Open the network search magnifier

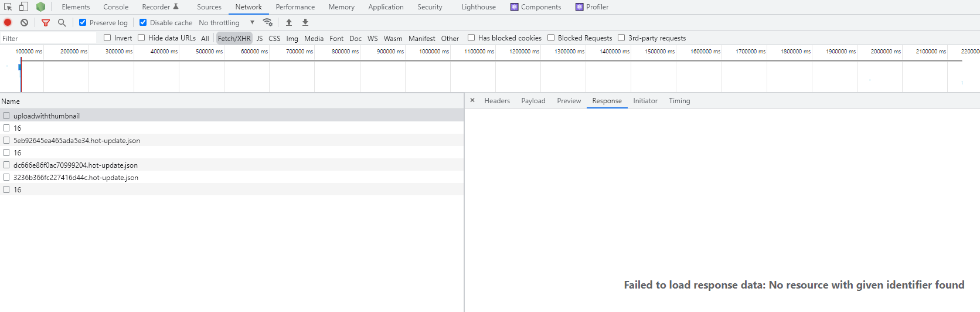62,22
